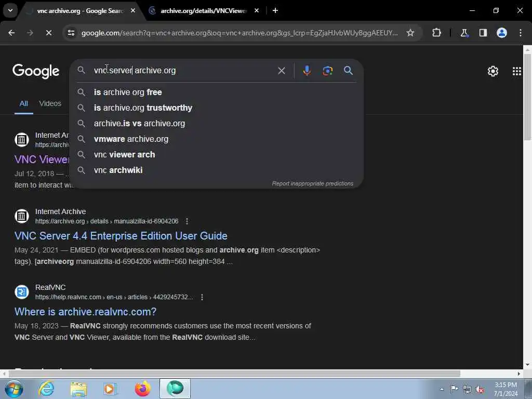Go forward to the next page
532x399 pixels.
click(x=30, y=33)
